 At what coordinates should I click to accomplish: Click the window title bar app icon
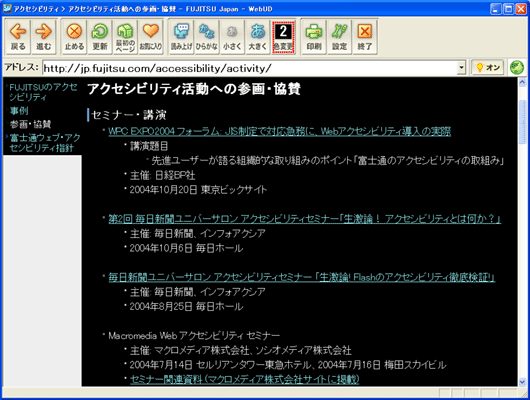pyautogui.click(x=7, y=8)
